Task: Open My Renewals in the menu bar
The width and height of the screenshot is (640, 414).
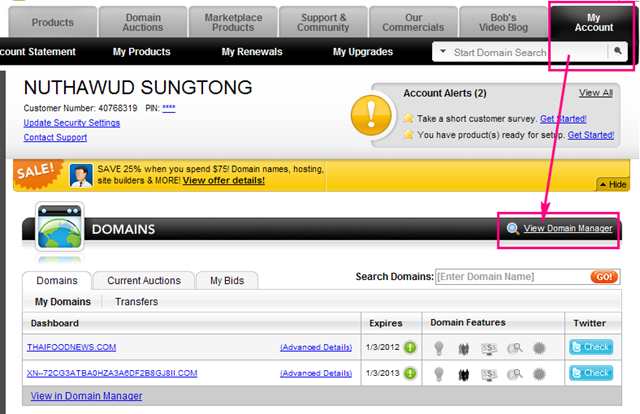Action: point(252,52)
